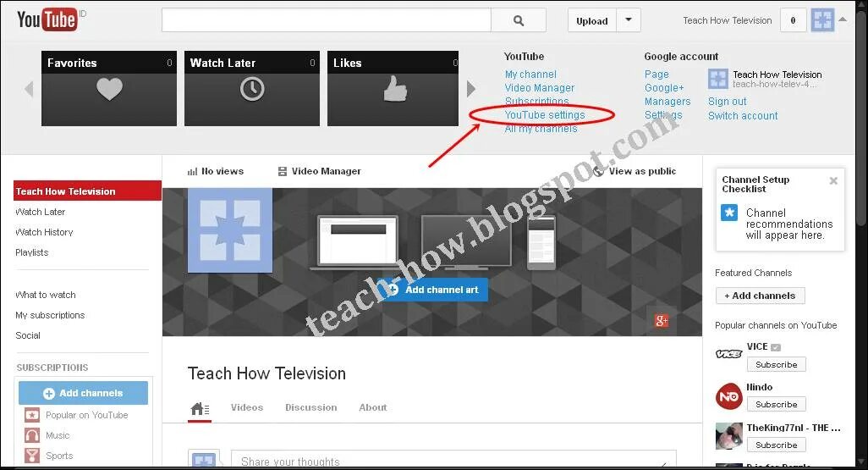Open YouTube settings
Viewport: 868px width, 470px height.
coord(544,114)
